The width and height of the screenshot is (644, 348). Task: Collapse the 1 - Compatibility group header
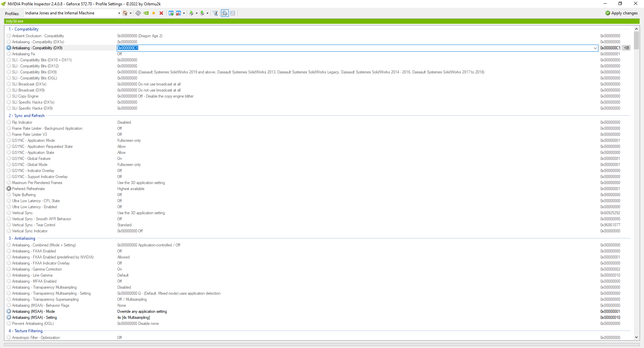point(23,29)
